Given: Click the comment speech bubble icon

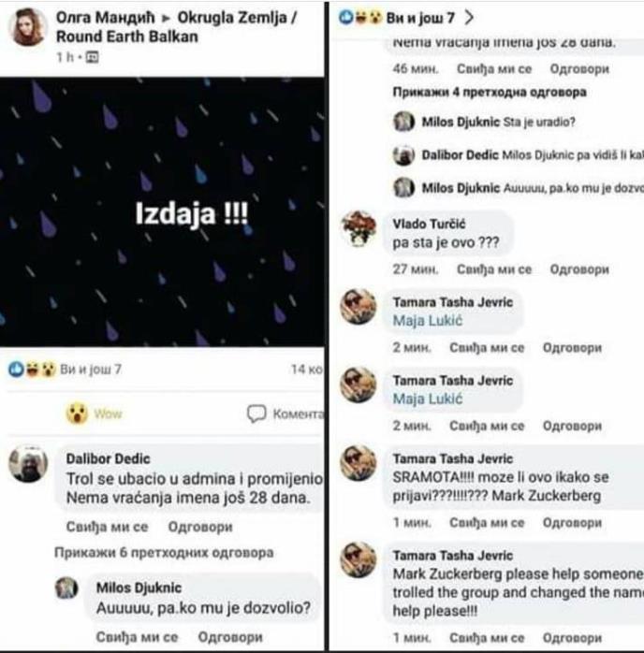Looking at the screenshot, I should click(256, 413).
